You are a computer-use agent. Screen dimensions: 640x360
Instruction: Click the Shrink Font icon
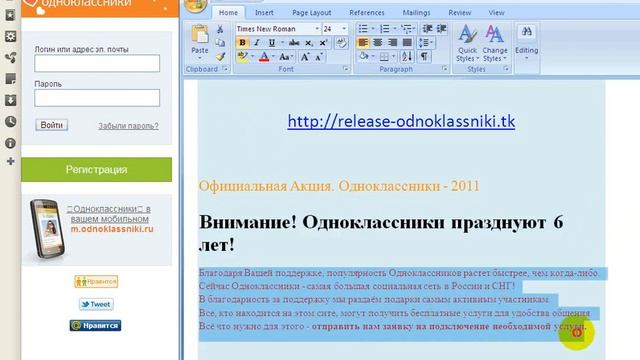point(319,57)
